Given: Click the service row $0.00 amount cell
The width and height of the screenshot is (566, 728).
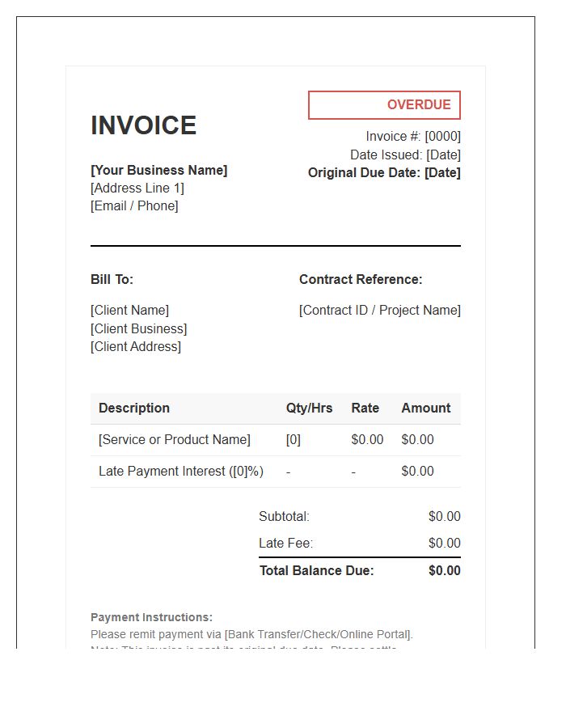Looking at the screenshot, I should point(417,440).
